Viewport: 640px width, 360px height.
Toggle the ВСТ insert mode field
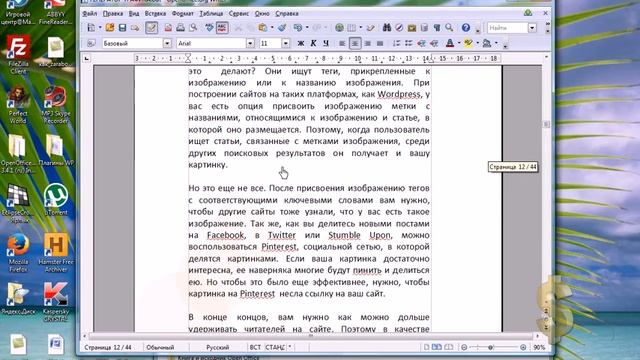coord(255,347)
